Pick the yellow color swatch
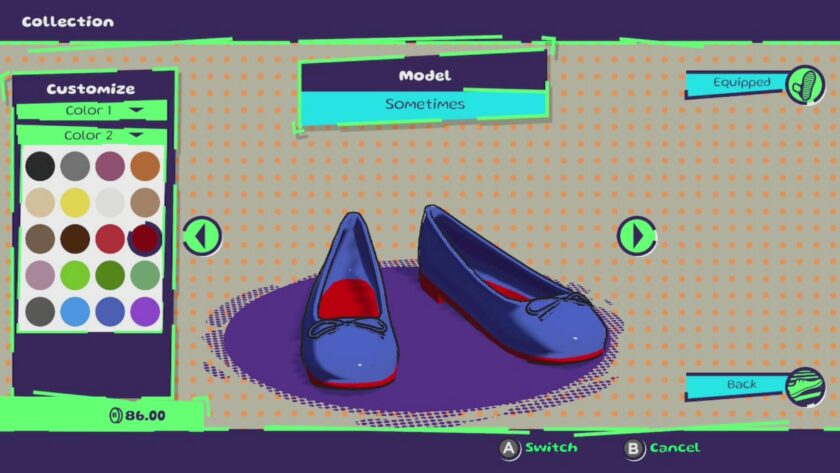This screenshot has height=473, width=840. pos(75,202)
